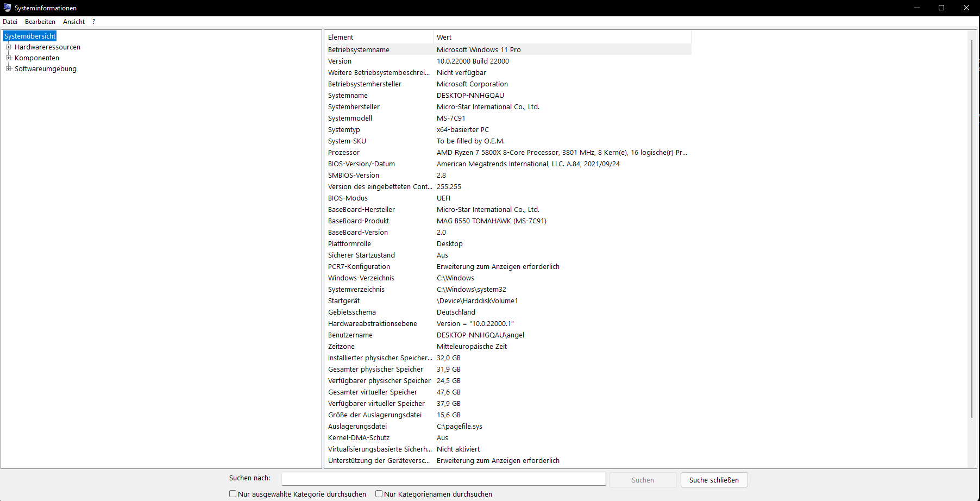Screen dimensions: 980x501
Task: Expand the Softwareumgebung node
Action: point(8,68)
